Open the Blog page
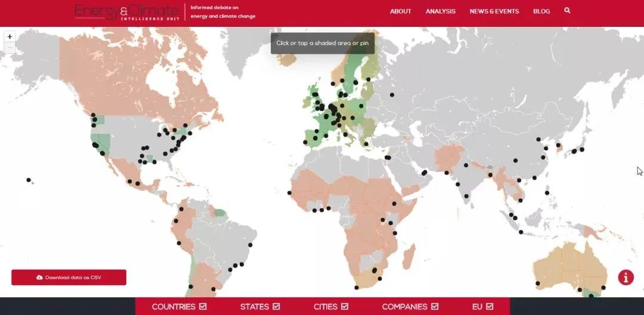This screenshot has width=644, height=315. (541, 11)
